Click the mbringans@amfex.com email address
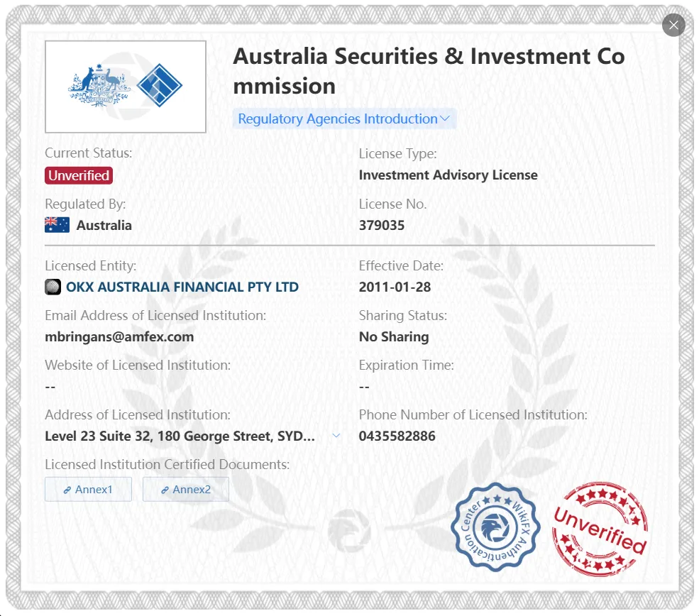The height and width of the screenshot is (616, 699). [119, 336]
